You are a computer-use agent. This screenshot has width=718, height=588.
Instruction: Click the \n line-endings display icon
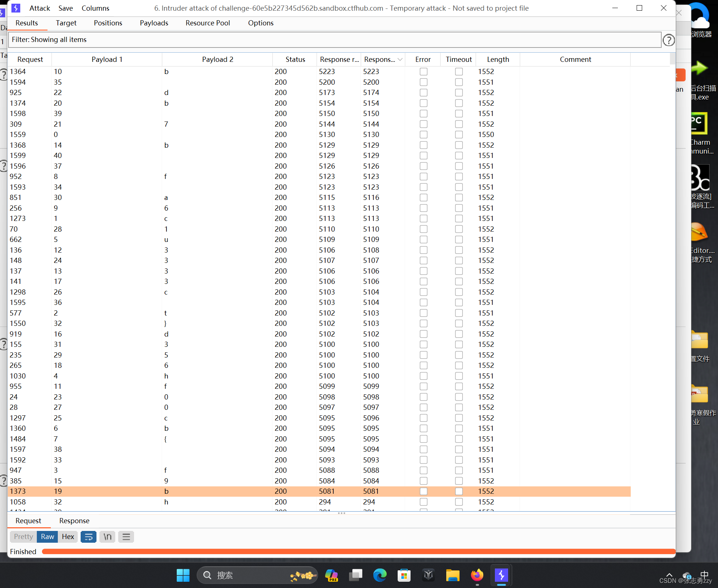[107, 537]
